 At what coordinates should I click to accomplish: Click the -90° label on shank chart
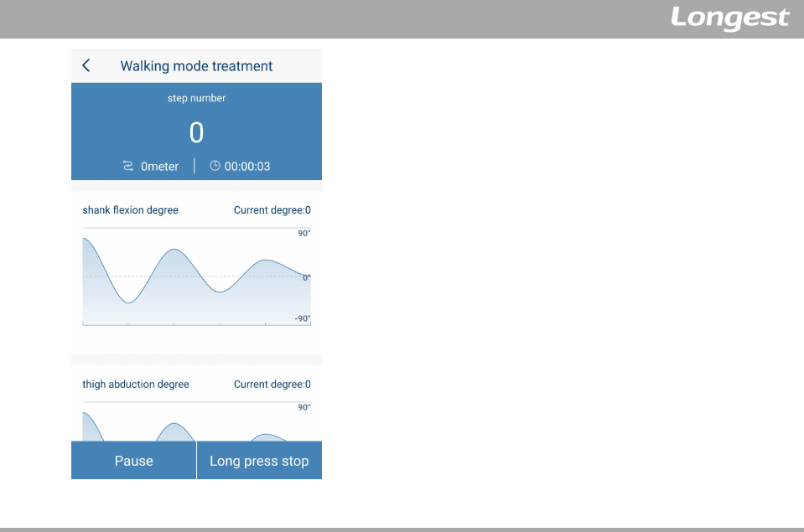coord(303,318)
